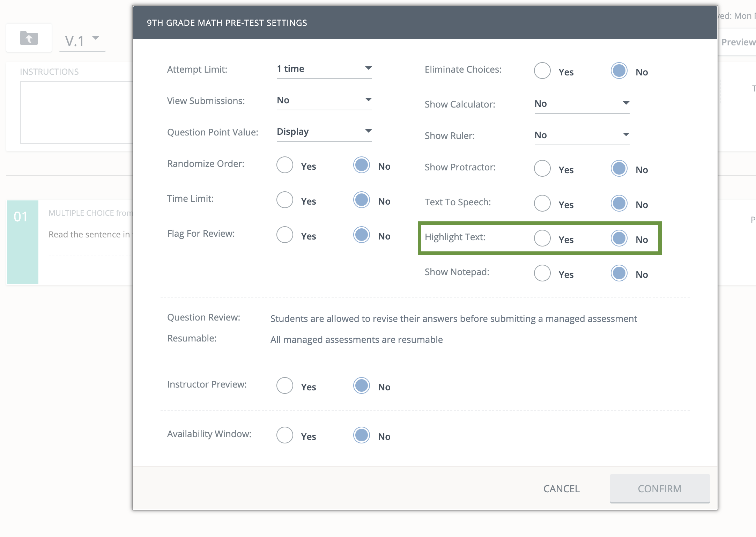Turn on Eliminate Choices
Image resolution: width=756 pixels, height=537 pixels.
pos(542,71)
